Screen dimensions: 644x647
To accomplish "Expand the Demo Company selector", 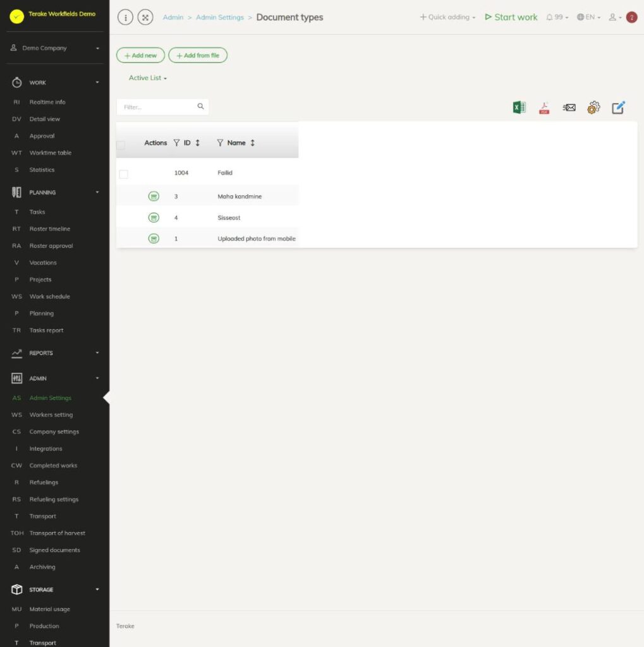I will (x=55, y=48).
